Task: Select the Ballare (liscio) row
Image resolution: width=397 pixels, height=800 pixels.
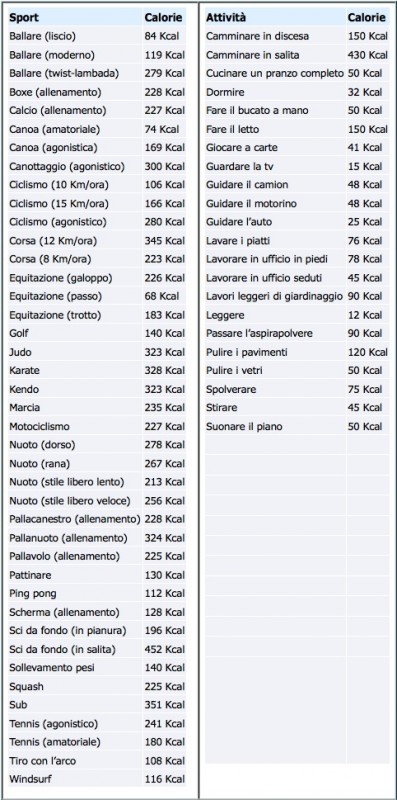Action: pyautogui.click(x=97, y=36)
